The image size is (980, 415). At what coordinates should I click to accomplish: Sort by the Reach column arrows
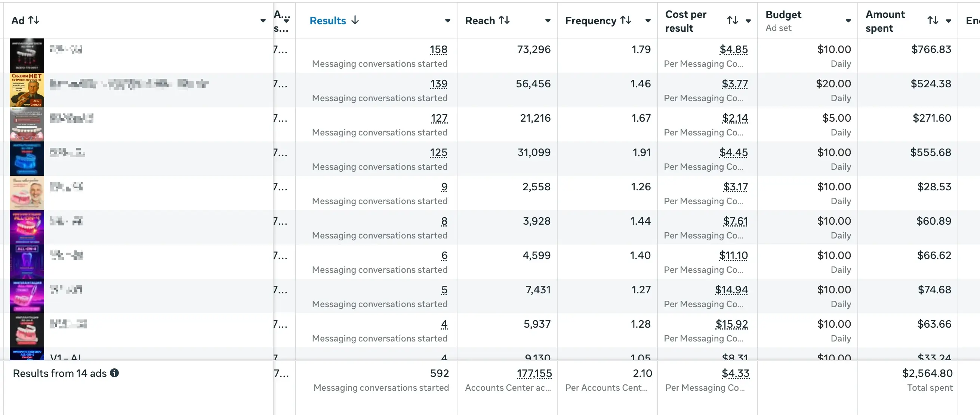click(504, 20)
